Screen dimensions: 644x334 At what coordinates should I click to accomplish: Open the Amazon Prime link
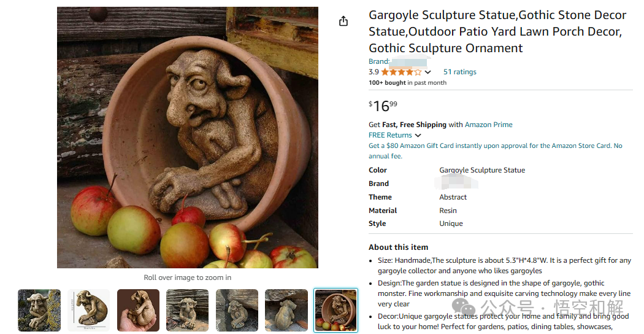tap(488, 125)
